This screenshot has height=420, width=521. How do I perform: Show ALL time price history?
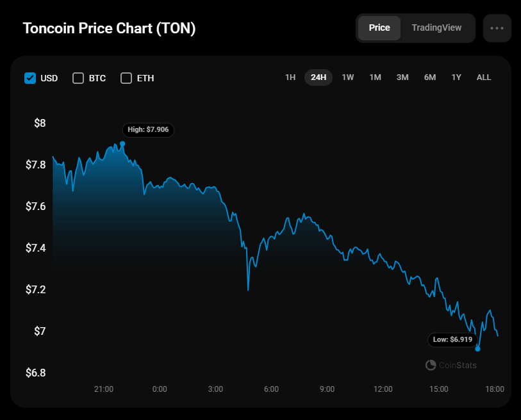tap(484, 77)
